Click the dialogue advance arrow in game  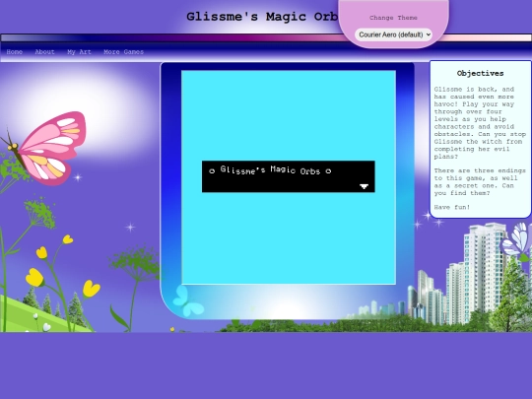365,186
